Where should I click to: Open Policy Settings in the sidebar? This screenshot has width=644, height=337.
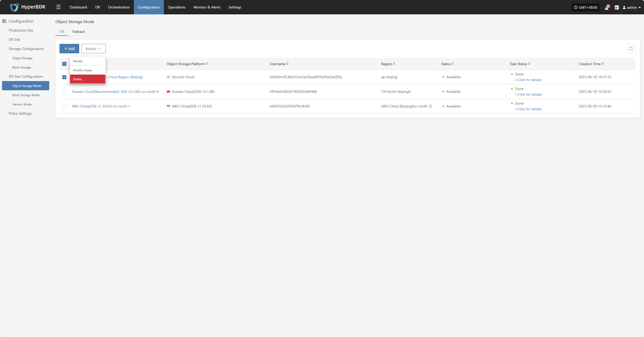[x=20, y=113]
